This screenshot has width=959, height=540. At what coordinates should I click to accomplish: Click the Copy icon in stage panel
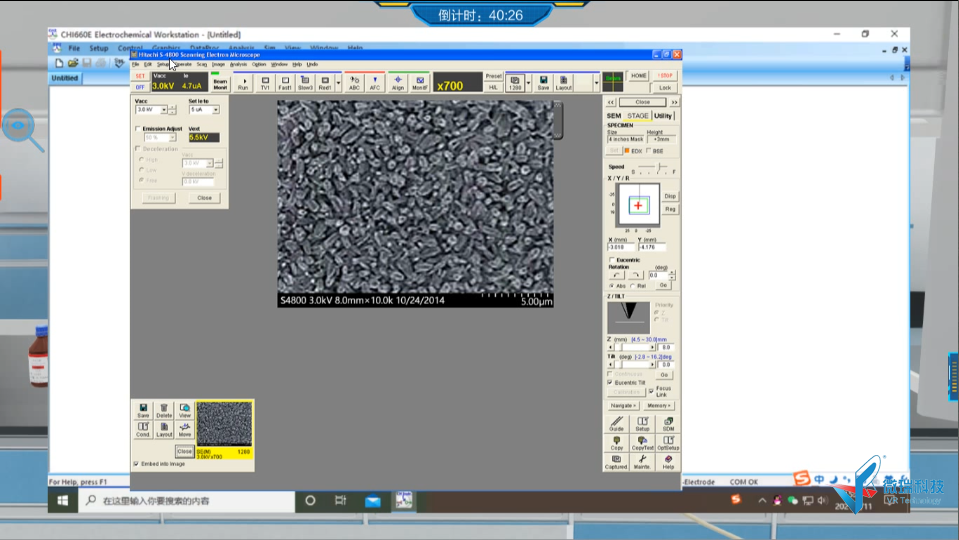click(616, 443)
